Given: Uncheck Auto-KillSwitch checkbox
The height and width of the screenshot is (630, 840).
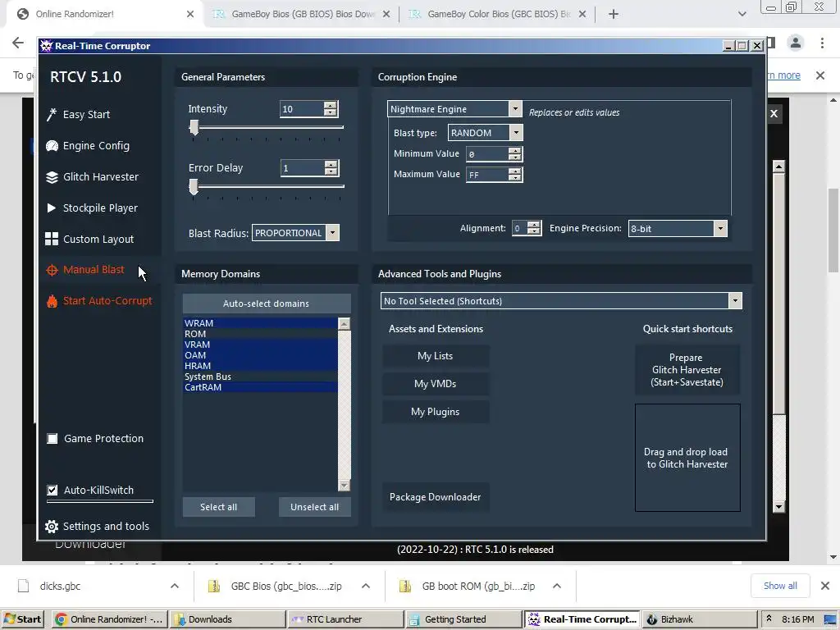Looking at the screenshot, I should [x=52, y=491].
